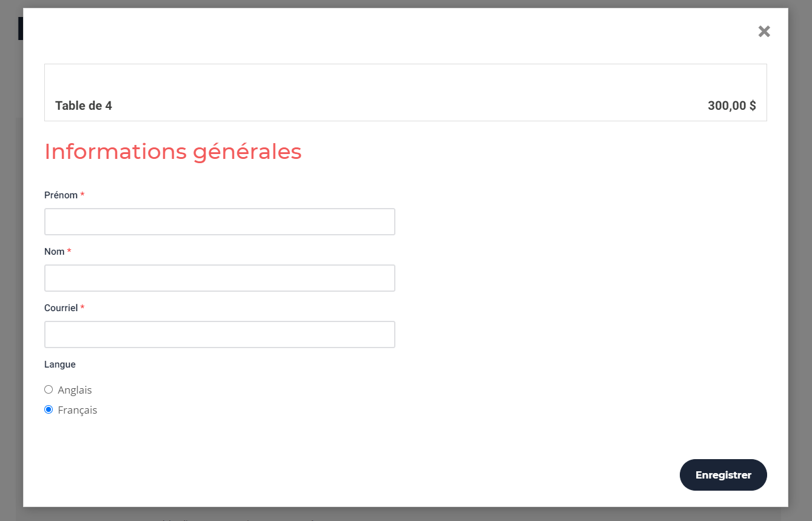The height and width of the screenshot is (521, 812).
Task: Click the Prénom field label
Action: click(x=61, y=195)
